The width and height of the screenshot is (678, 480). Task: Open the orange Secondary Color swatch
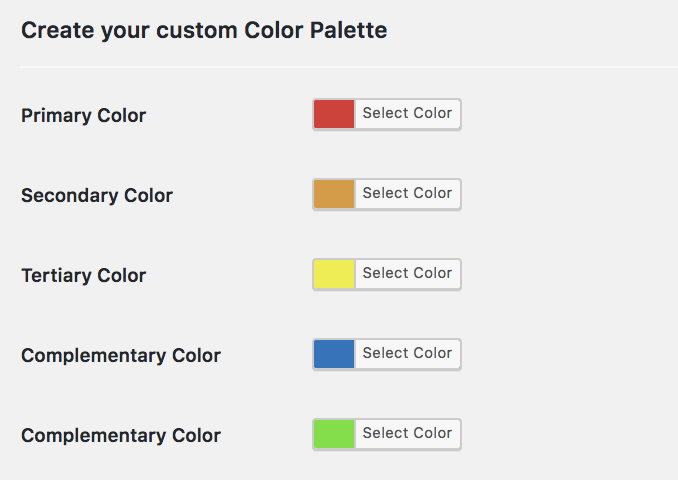[x=334, y=194]
